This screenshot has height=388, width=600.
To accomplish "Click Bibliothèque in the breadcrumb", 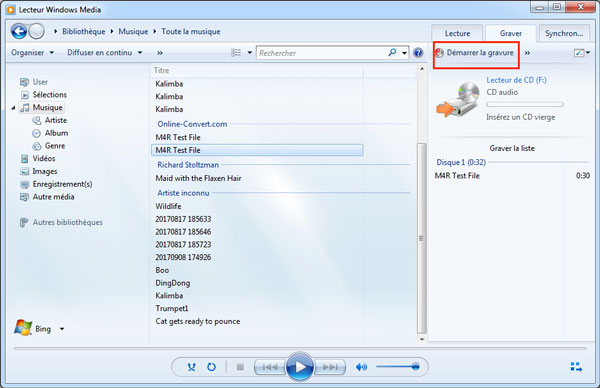I will pos(84,31).
